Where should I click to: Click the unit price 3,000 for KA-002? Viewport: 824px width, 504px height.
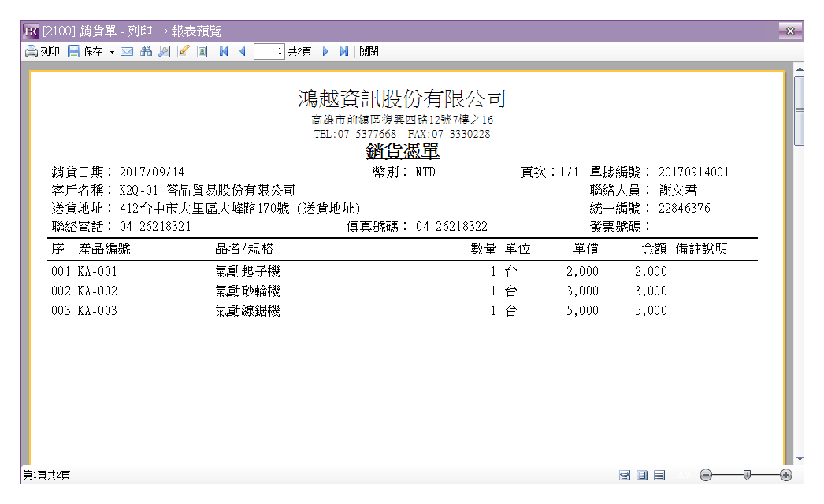coord(582,291)
